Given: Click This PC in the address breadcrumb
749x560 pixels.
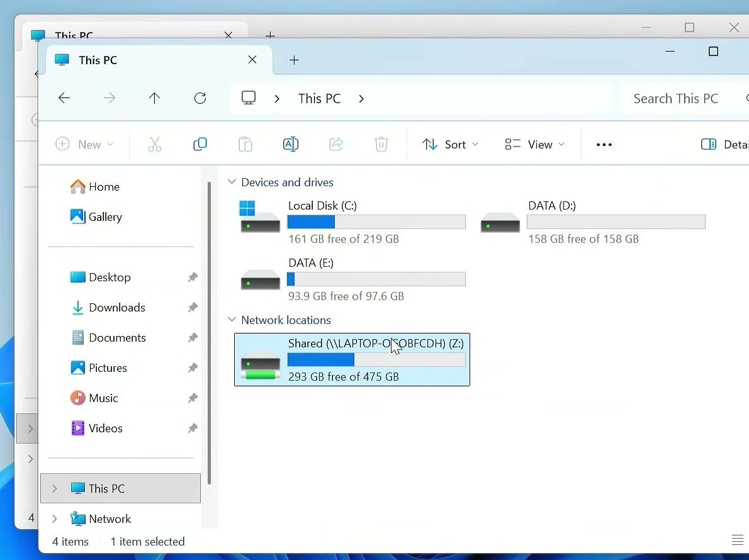Looking at the screenshot, I should [320, 98].
